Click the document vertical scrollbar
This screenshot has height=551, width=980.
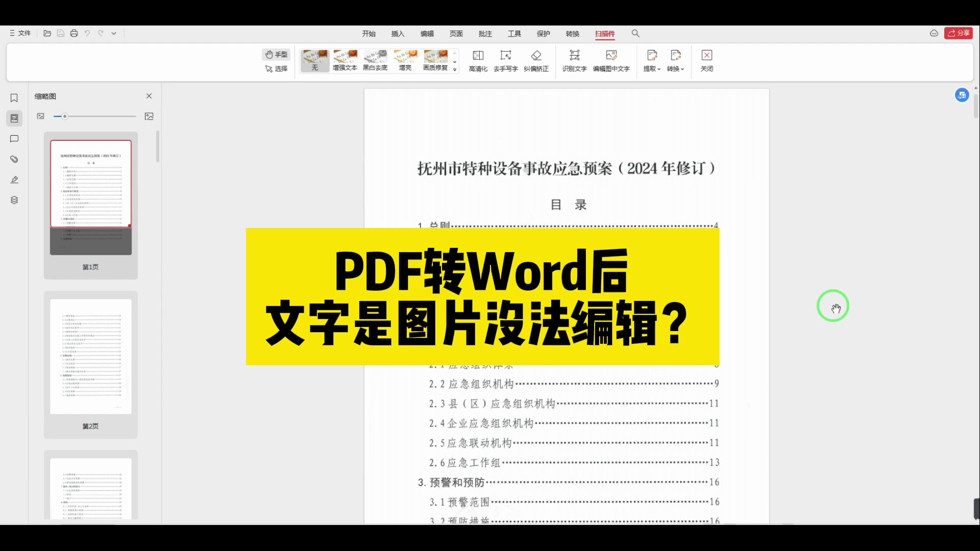point(976,106)
